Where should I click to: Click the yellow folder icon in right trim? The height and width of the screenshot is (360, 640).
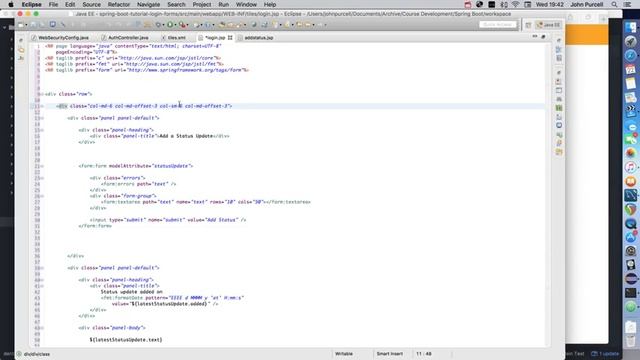559,152
